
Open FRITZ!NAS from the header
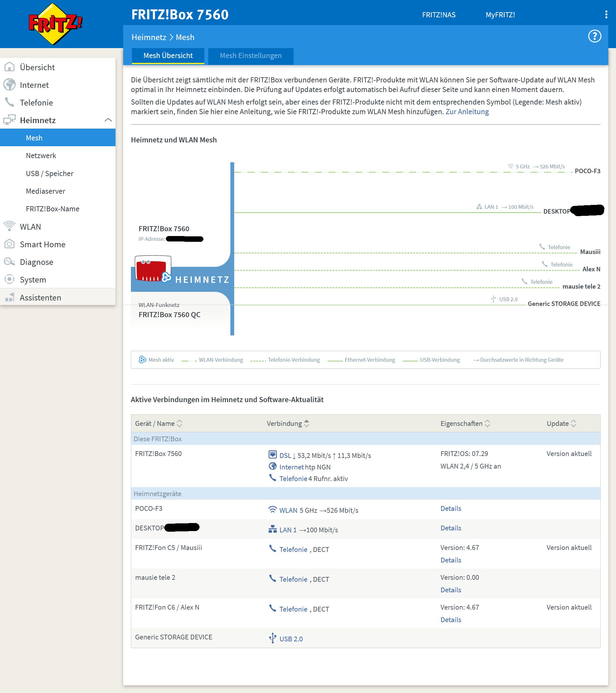point(439,15)
